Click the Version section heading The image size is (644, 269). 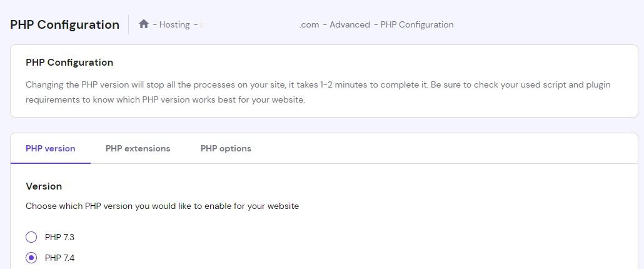44,186
